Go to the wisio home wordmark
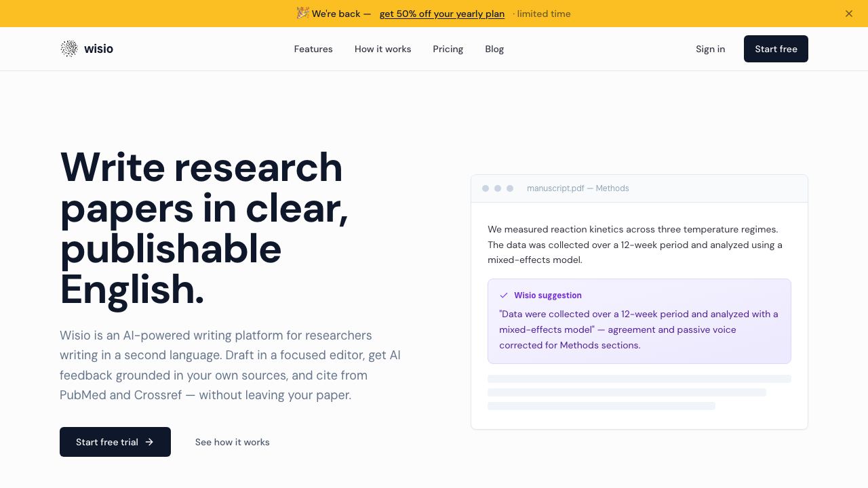Image resolution: width=868 pixels, height=488 pixels. coord(98,49)
